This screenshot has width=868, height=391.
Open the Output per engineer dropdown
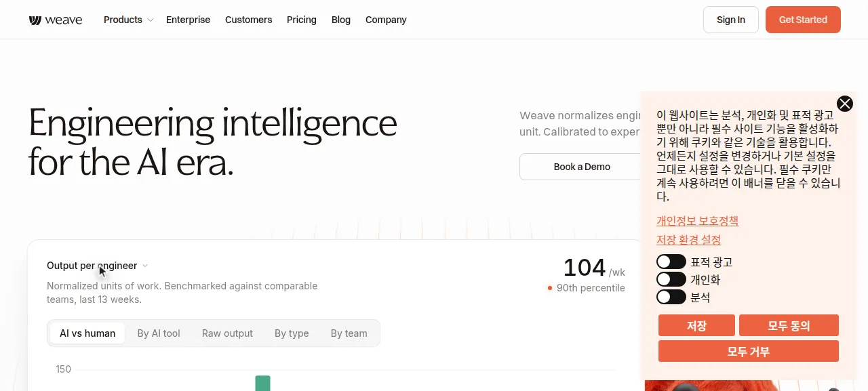[98, 266]
